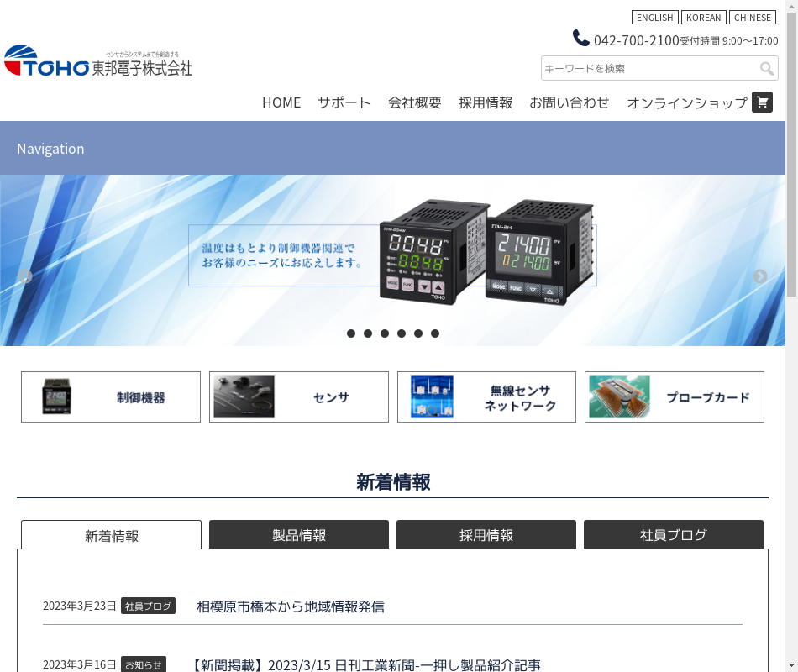Click the phone icon beside the number
This screenshot has height=672, width=798.
pyautogui.click(x=581, y=39)
